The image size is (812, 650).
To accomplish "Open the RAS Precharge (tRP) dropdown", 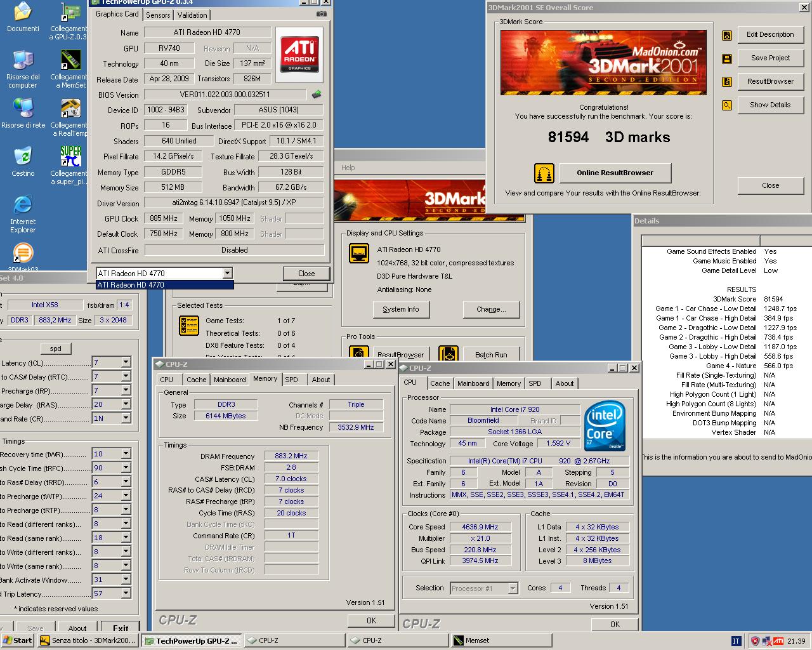I will tap(126, 390).
